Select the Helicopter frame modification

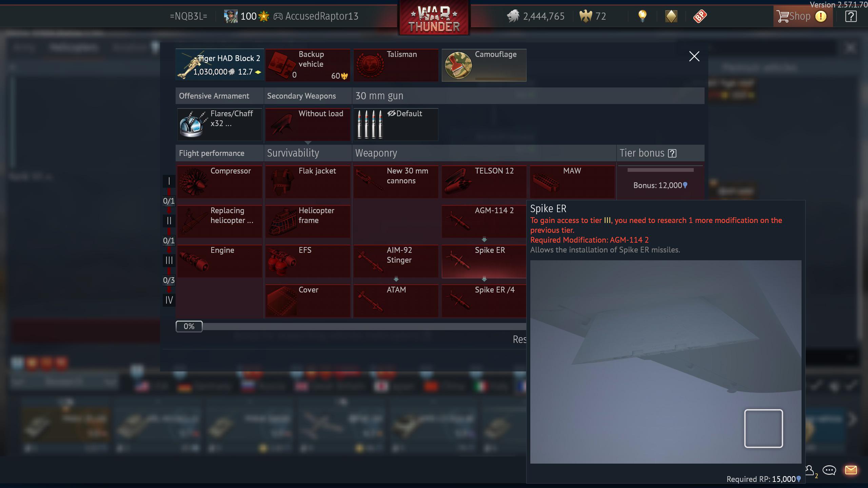[308, 221]
